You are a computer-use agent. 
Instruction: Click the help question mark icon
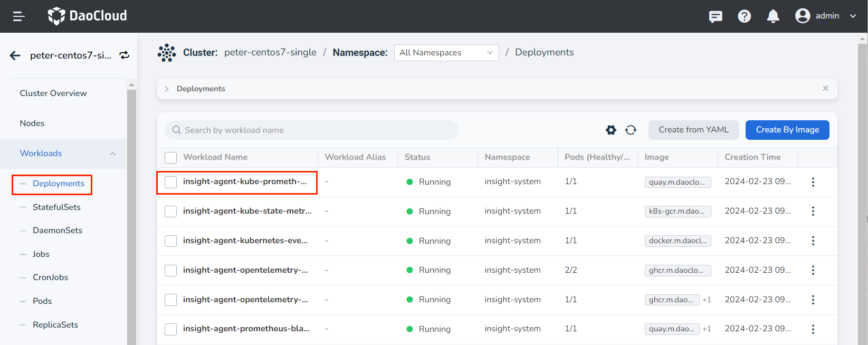(x=744, y=16)
